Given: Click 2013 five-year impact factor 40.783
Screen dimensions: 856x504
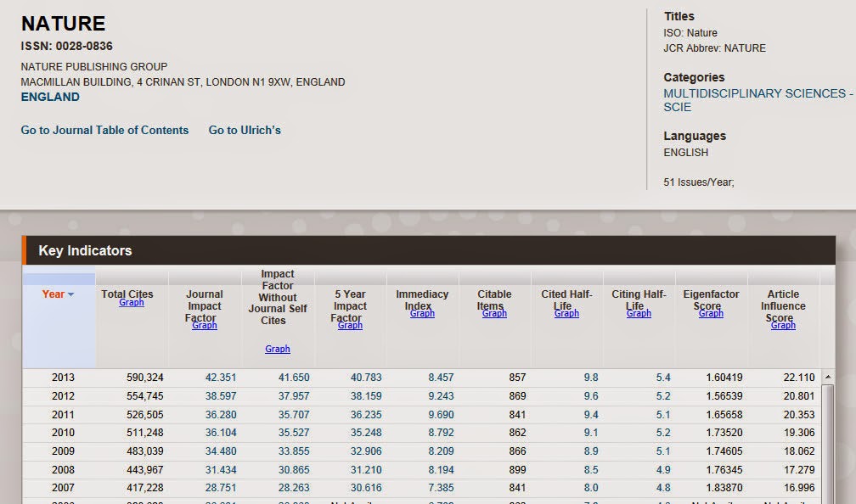Looking at the screenshot, I should (366, 378).
